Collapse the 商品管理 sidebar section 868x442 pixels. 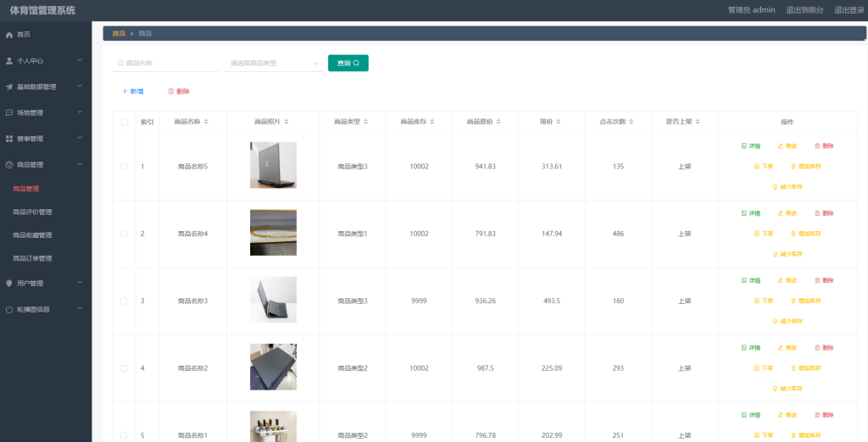coord(46,165)
